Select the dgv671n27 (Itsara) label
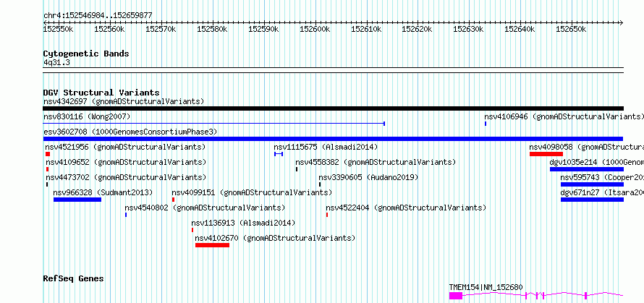The height and width of the screenshot is (303, 644). [602, 192]
